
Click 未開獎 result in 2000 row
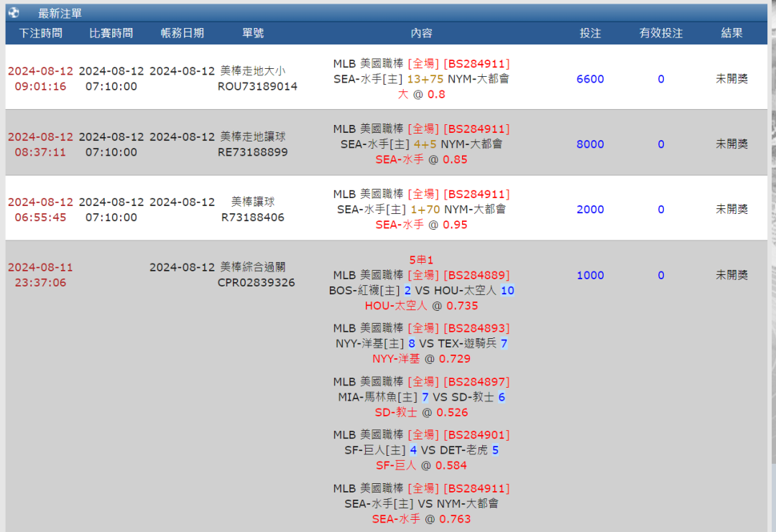pyautogui.click(x=731, y=210)
